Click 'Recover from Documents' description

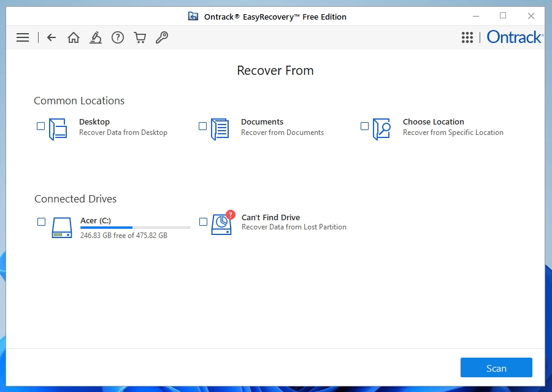pos(282,133)
